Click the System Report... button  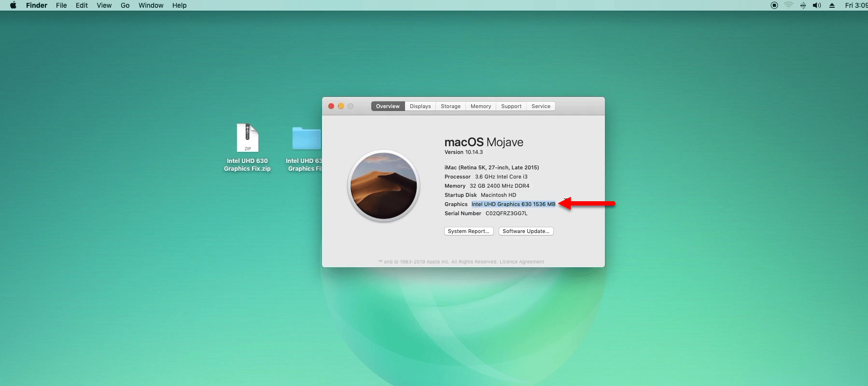pos(469,231)
